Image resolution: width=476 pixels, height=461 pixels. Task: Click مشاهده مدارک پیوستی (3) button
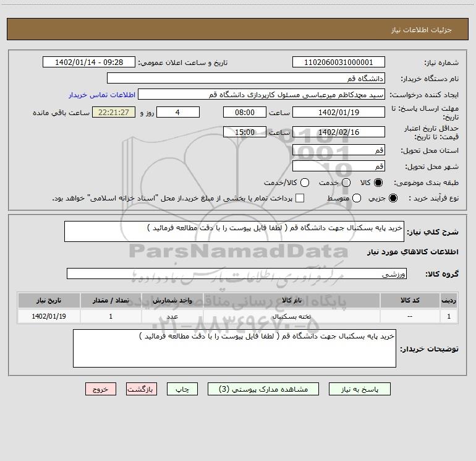tap(263, 389)
